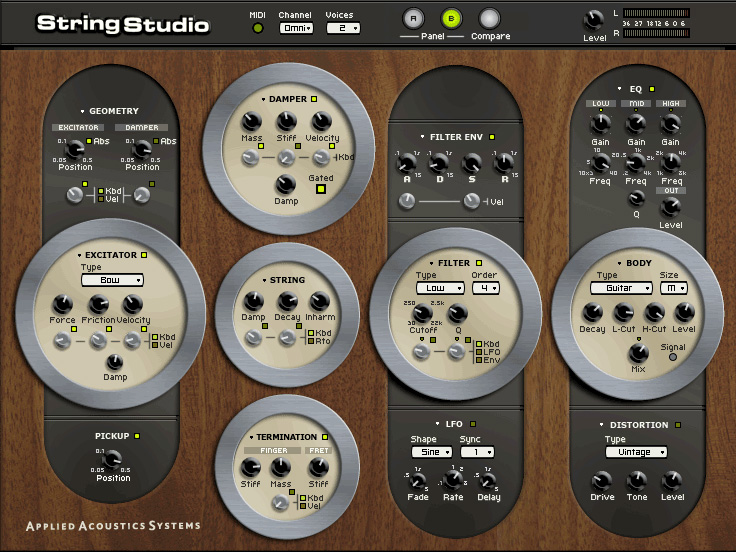Toggle the Damper module on/off LED
736x552 pixels.
tap(314, 99)
